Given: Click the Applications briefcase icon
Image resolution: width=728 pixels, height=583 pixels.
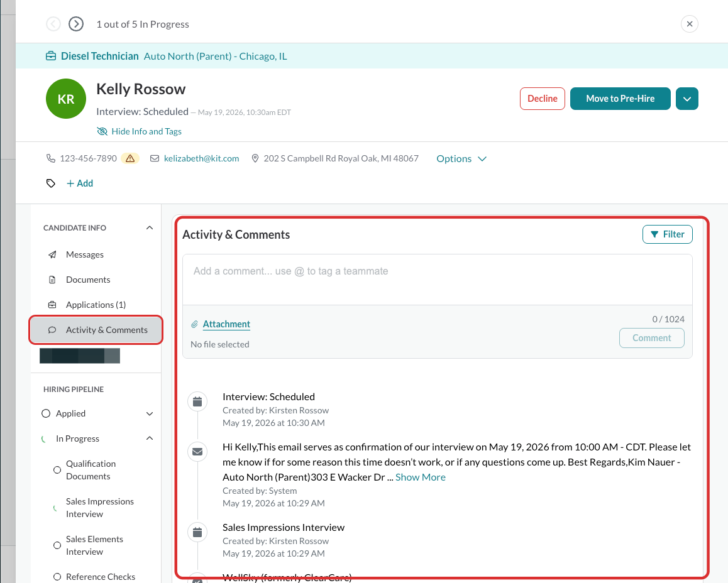Looking at the screenshot, I should click(52, 305).
